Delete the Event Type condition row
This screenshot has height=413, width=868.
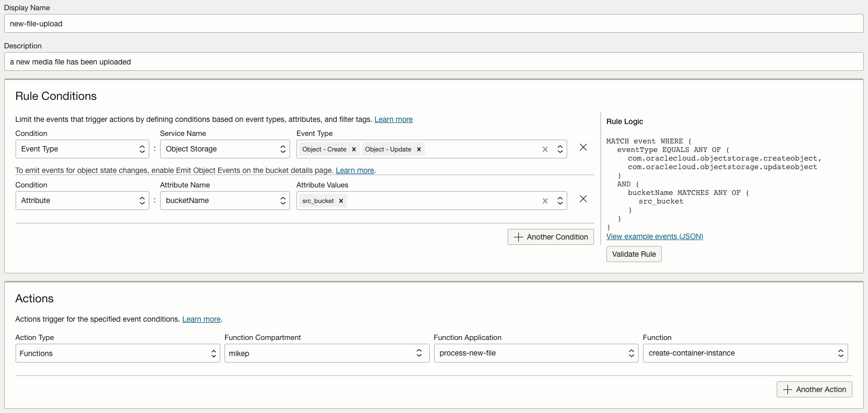[x=583, y=147]
